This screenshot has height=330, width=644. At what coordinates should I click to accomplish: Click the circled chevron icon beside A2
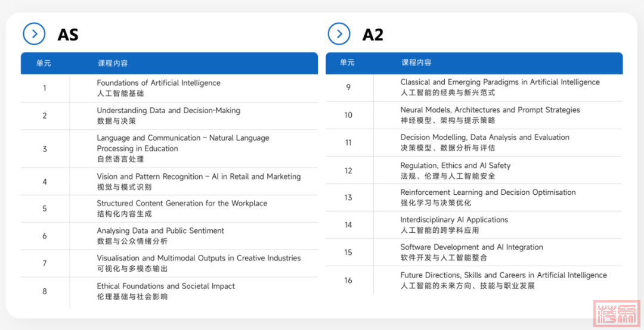339,34
